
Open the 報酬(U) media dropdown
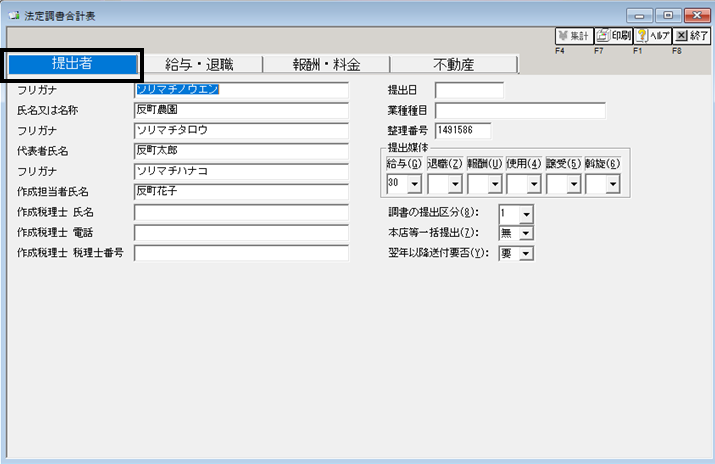pos(495,184)
